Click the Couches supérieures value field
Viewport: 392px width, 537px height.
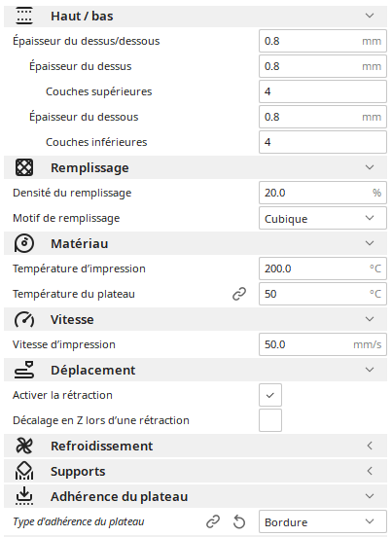(323, 91)
